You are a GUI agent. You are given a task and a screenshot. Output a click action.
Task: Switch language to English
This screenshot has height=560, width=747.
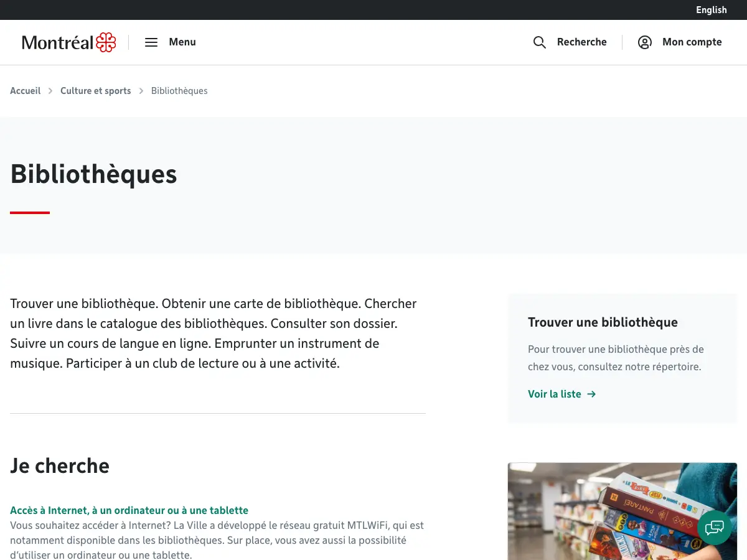(x=712, y=10)
